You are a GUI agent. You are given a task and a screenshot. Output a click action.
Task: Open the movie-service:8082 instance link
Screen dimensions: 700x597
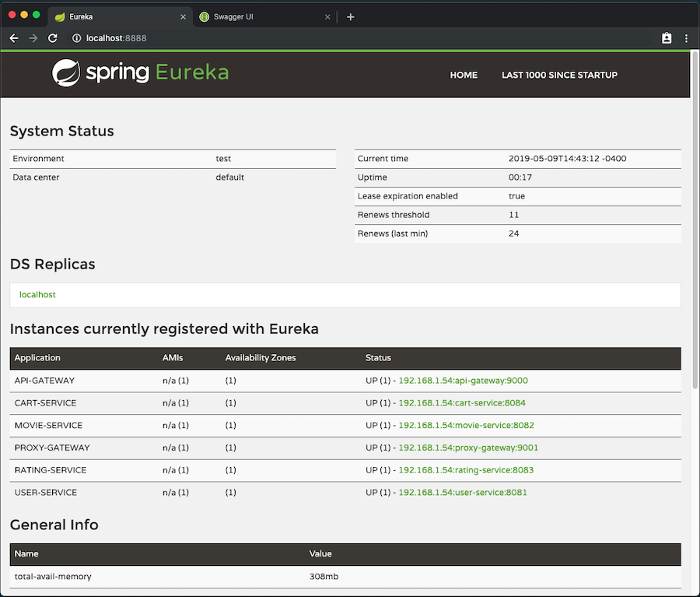[x=466, y=426]
